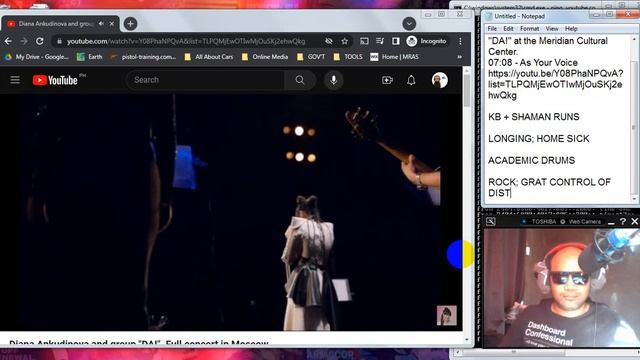Open the YouTube account avatar menu
This screenshot has height=360, width=640.
click(x=440, y=80)
